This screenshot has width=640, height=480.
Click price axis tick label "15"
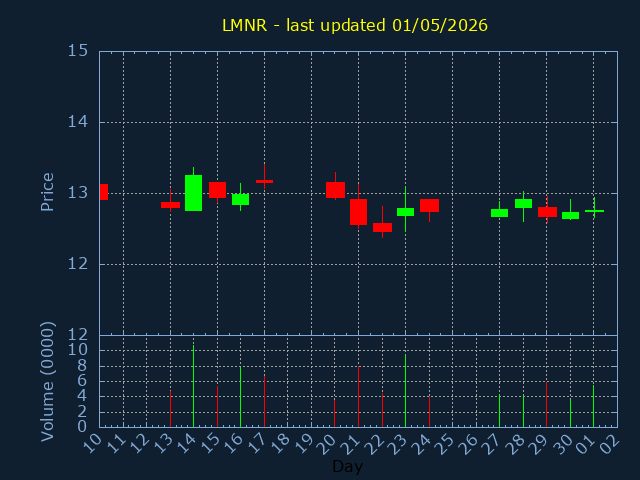pyautogui.click(x=78, y=51)
